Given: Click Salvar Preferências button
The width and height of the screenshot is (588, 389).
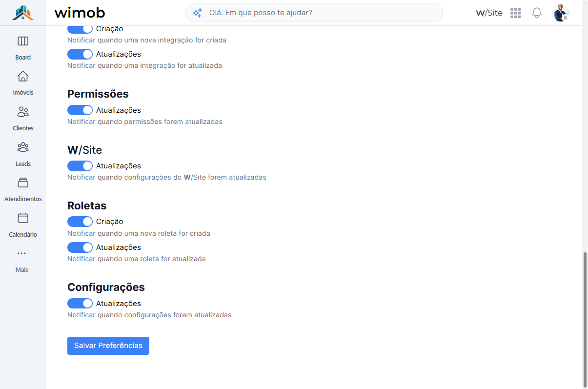Looking at the screenshot, I should click(108, 346).
